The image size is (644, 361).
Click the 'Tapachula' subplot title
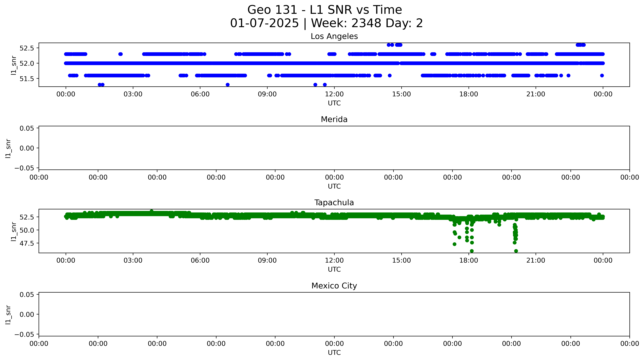click(x=334, y=203)
